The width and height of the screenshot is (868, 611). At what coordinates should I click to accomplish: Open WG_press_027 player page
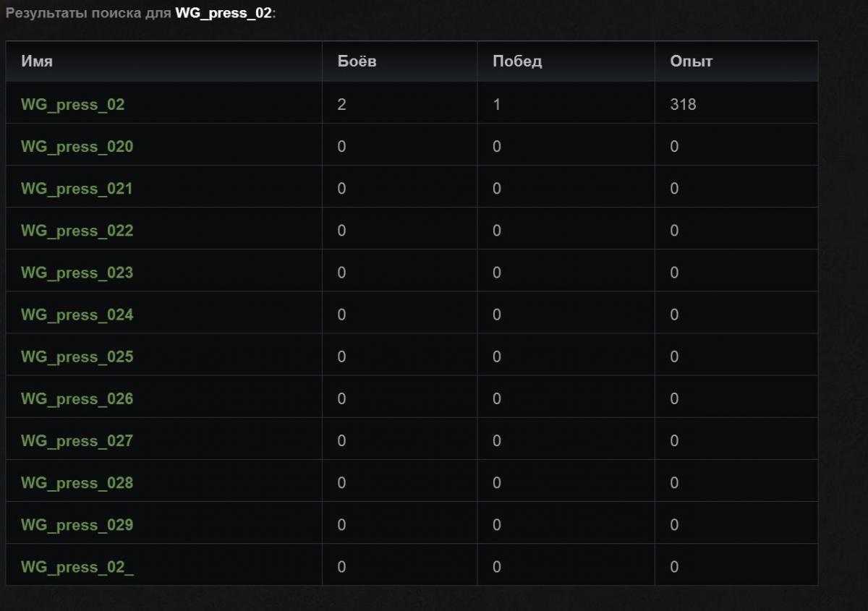pyautogui.click(x=77, y=440)
